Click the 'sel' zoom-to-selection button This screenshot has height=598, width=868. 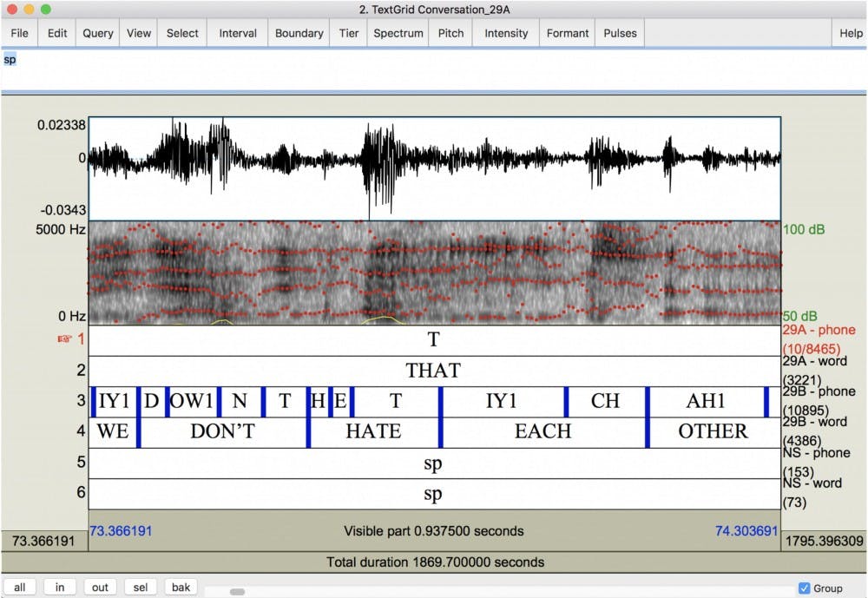click(x=141, y=588)
